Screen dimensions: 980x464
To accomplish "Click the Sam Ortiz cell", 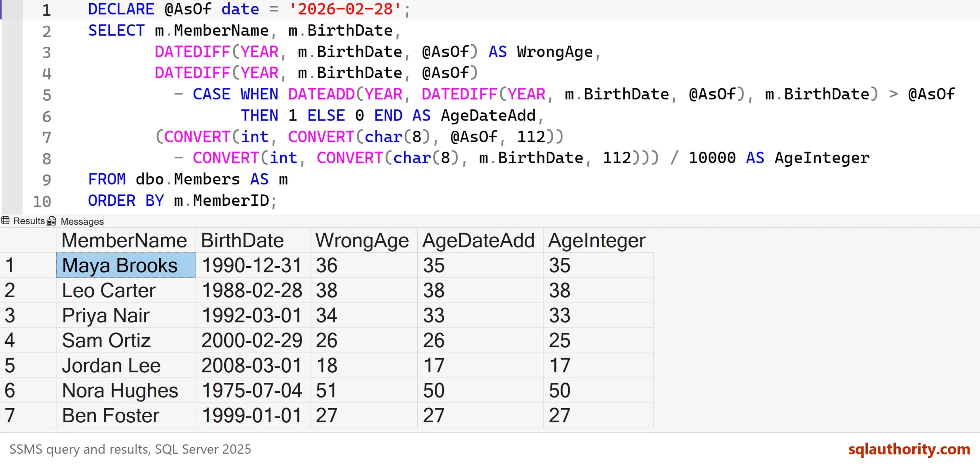I will pyautogui.click(x=126, y=340).
